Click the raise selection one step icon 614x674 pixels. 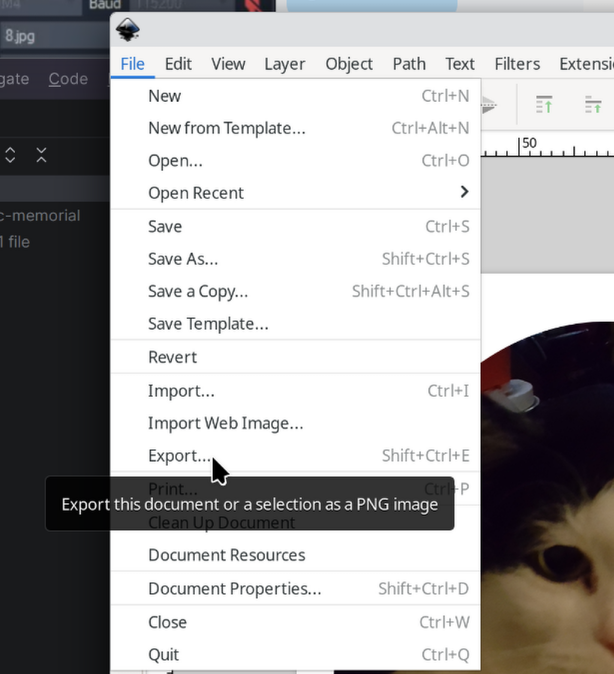(593, 104)
